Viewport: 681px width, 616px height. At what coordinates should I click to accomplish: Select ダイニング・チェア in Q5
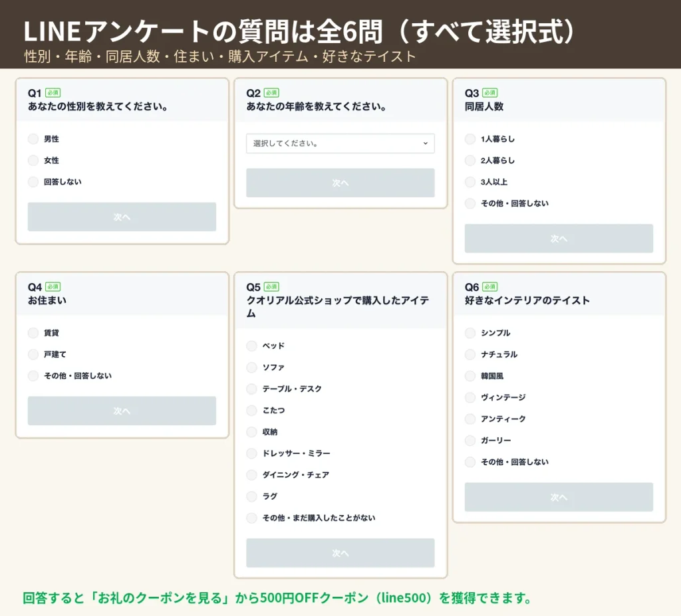(x=252, y=475)
